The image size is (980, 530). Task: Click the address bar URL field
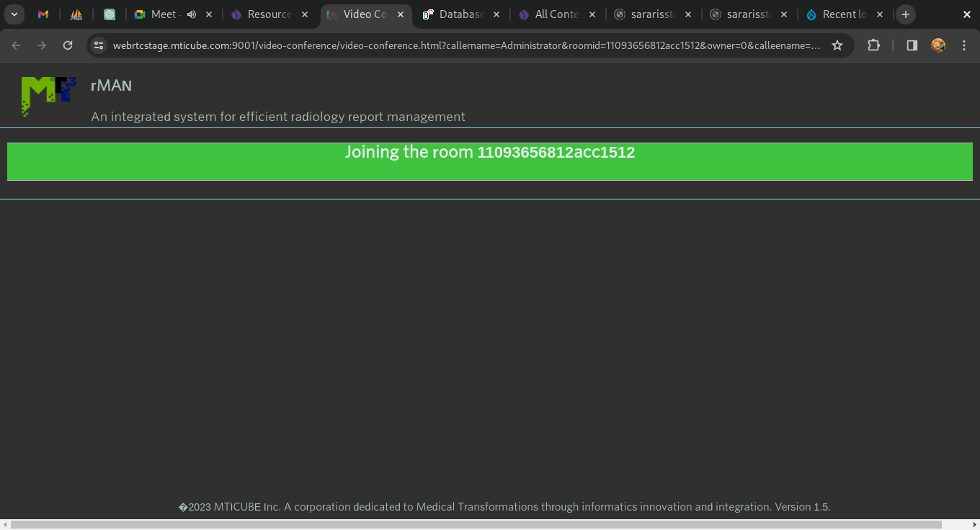[x=461, y=45]
